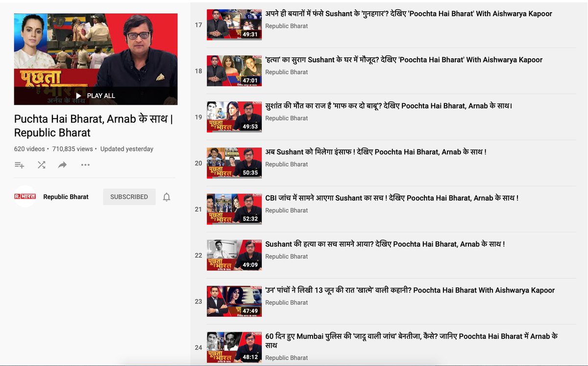Click the Share playlist arrow icon

coord(62,165)
